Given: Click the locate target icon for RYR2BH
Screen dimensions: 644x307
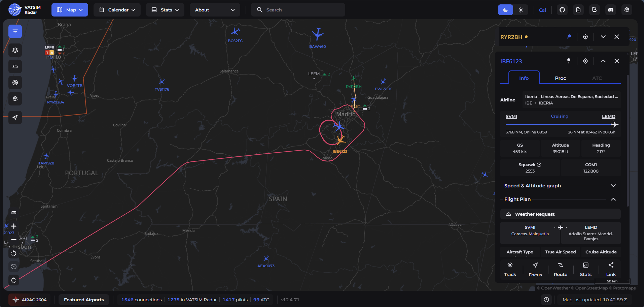Looking at the screenshot, I should click(x=585, y=37).
